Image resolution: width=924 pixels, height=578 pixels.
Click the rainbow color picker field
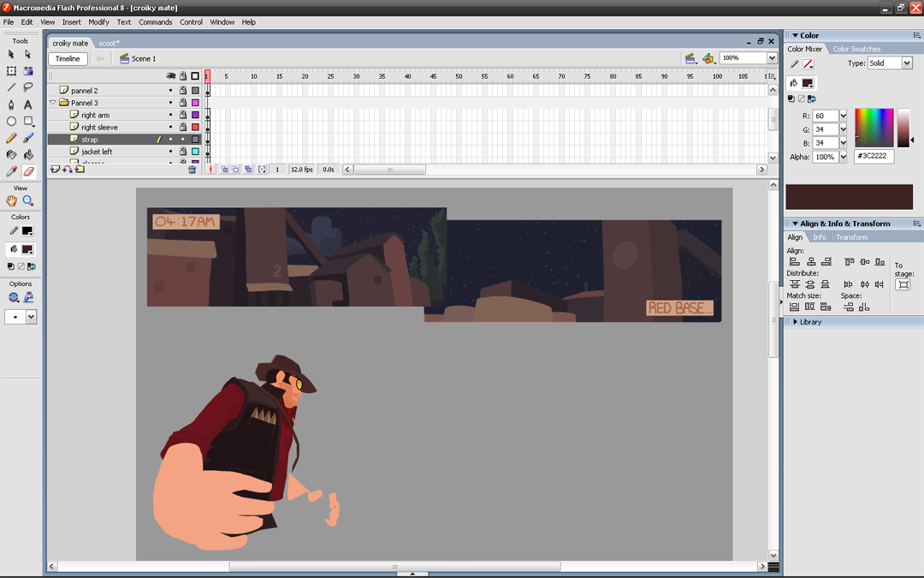click(873, 128)
